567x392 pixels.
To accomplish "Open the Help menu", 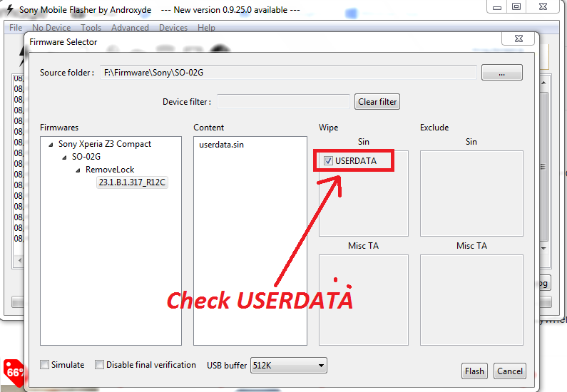I will coord(206,28).
